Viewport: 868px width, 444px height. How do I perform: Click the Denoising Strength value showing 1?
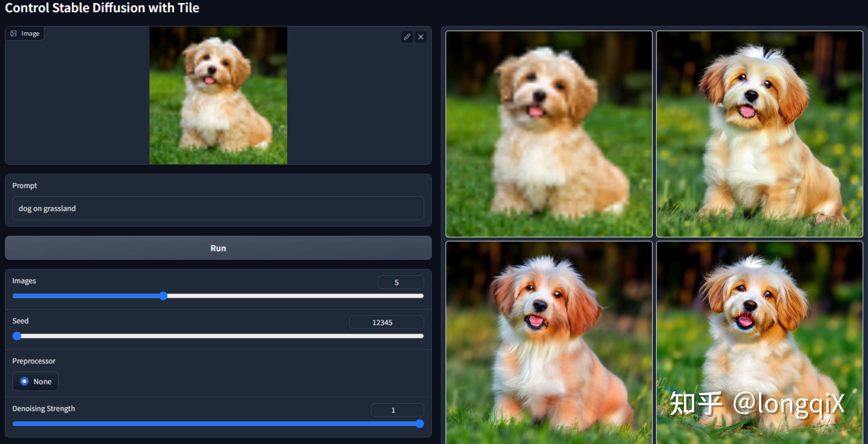pos(397,410)
